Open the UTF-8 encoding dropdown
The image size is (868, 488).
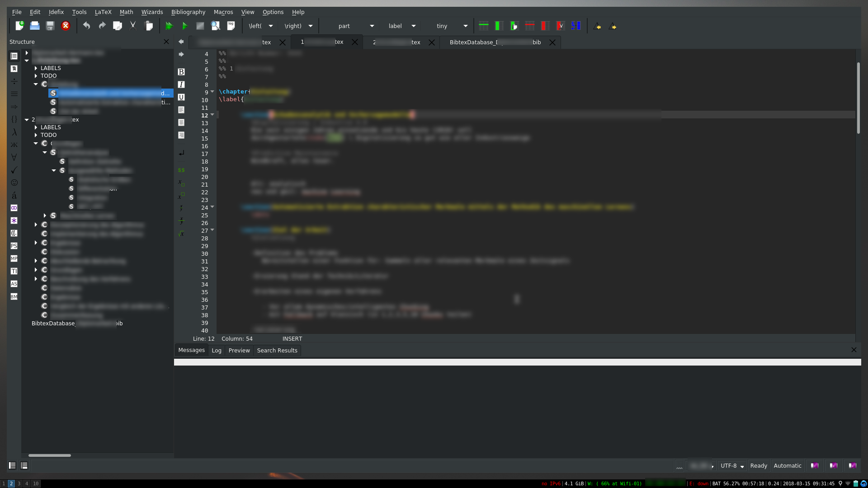pyautogui.click(x=732, y=466)
